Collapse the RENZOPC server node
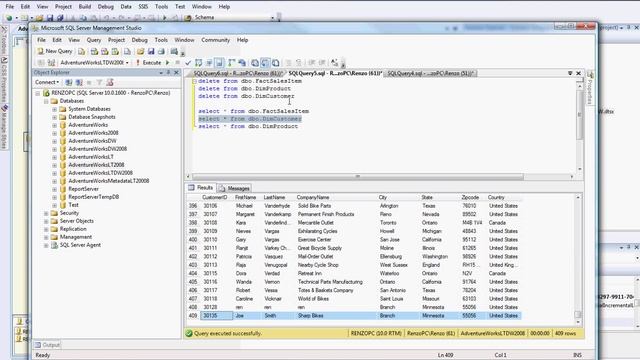This screenshot has width=640, height=360. point(38,93)
